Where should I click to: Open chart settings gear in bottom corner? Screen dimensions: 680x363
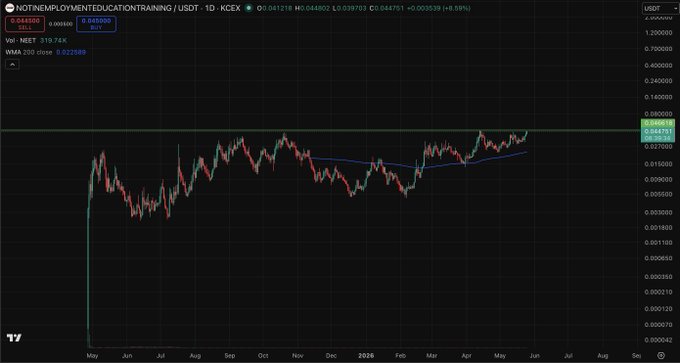660,355
